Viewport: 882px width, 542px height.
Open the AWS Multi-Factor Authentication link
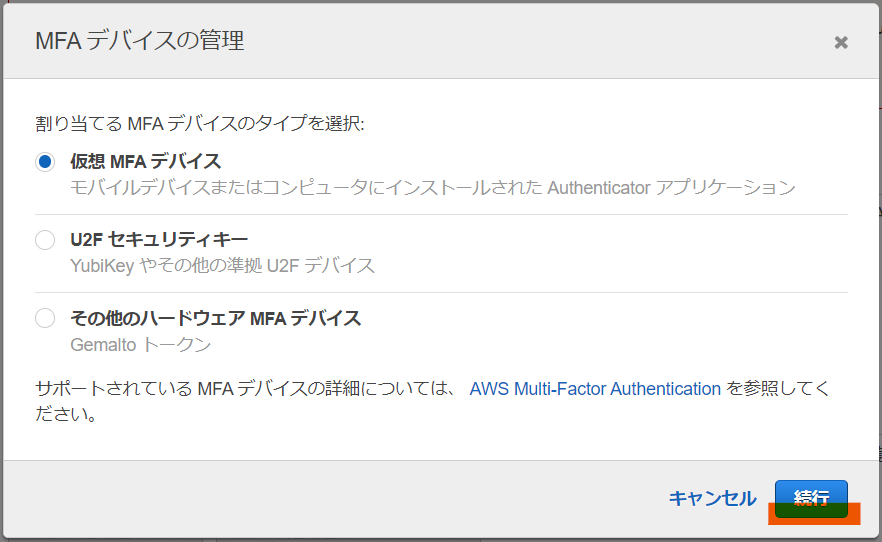point(595,389)
